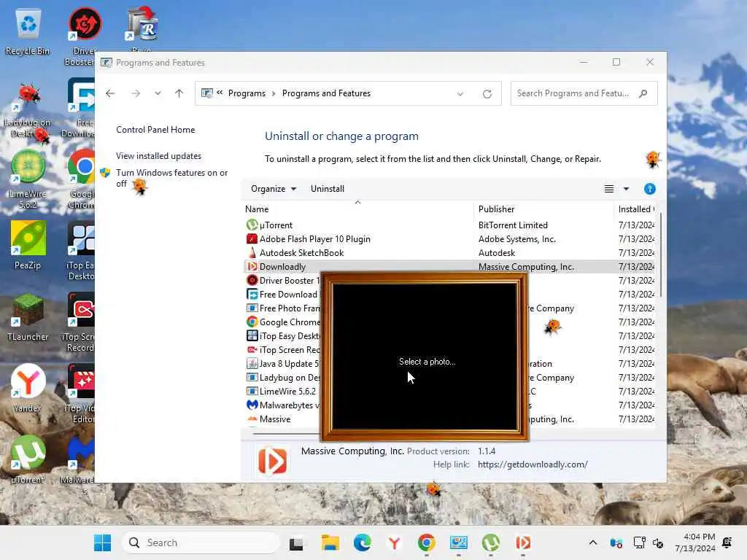Launch Yandex browser desktop shortcut
This screenshot has height=560, width=747.
(28, 388)
